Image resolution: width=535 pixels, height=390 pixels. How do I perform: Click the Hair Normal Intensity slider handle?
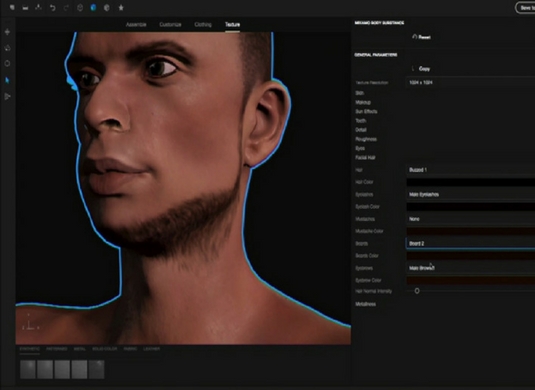coord(417,291)
